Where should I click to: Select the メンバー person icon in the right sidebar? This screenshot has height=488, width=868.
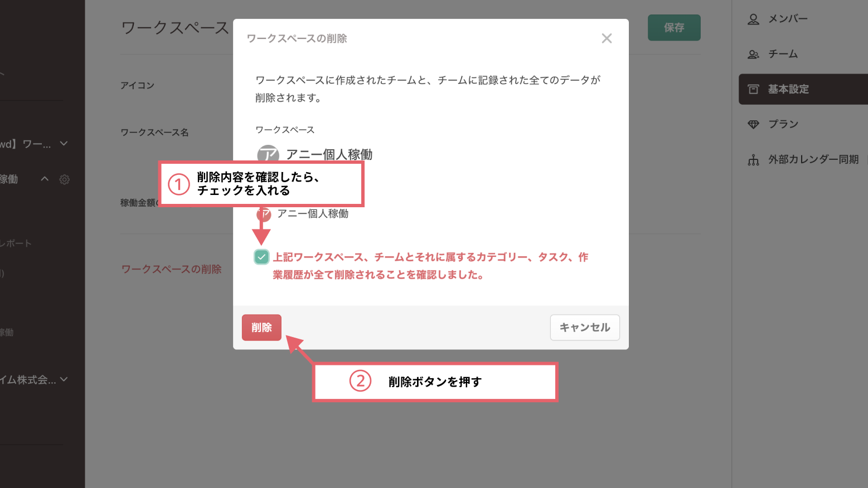pyautogui.click(x=753, y=18)
